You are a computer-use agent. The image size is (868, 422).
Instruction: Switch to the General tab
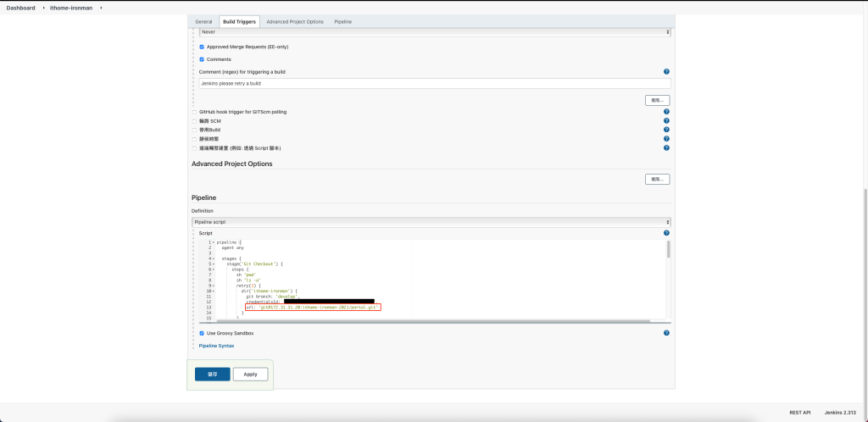(203, 21)
